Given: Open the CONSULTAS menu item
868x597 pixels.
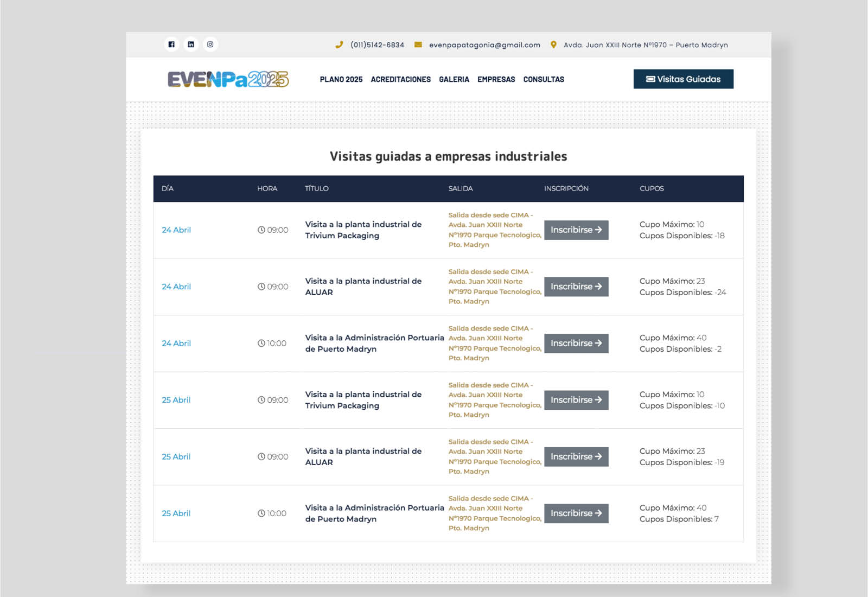Looking at the screenshot, I should [544, 79].
